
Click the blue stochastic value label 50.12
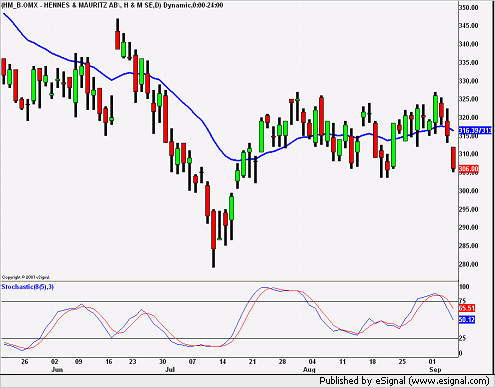pos(467,320)
